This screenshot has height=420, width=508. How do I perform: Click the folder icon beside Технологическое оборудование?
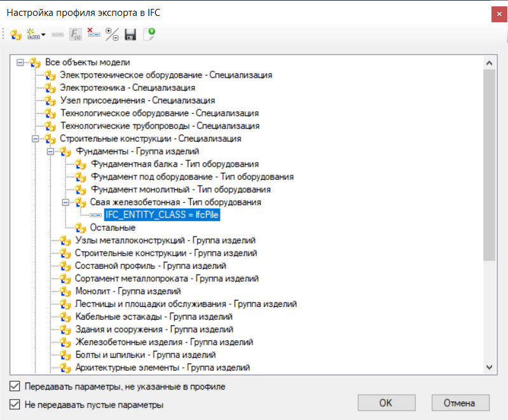[50, 113]
